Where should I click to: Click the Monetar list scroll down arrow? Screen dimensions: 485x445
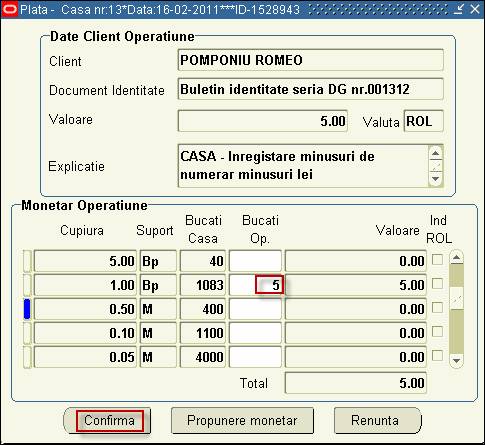click(x=456, y=361)
